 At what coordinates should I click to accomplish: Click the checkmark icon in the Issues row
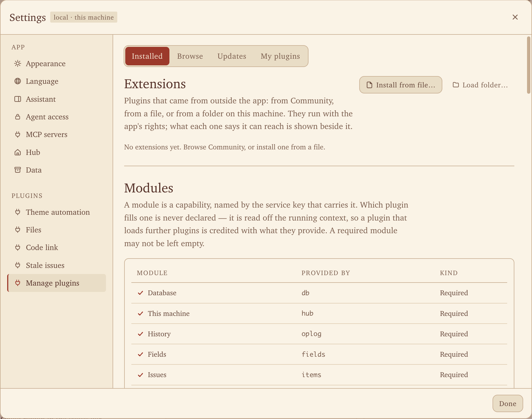(140, 375)
